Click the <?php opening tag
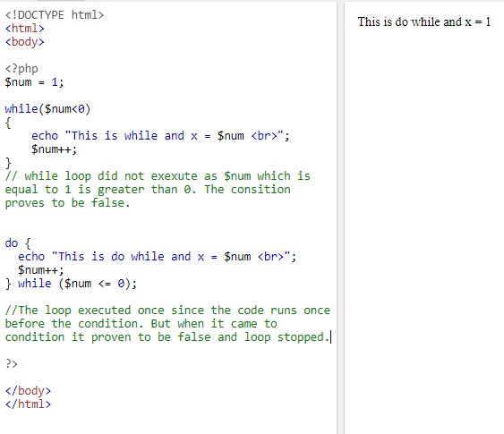504x434 pixels. (21, 69)
